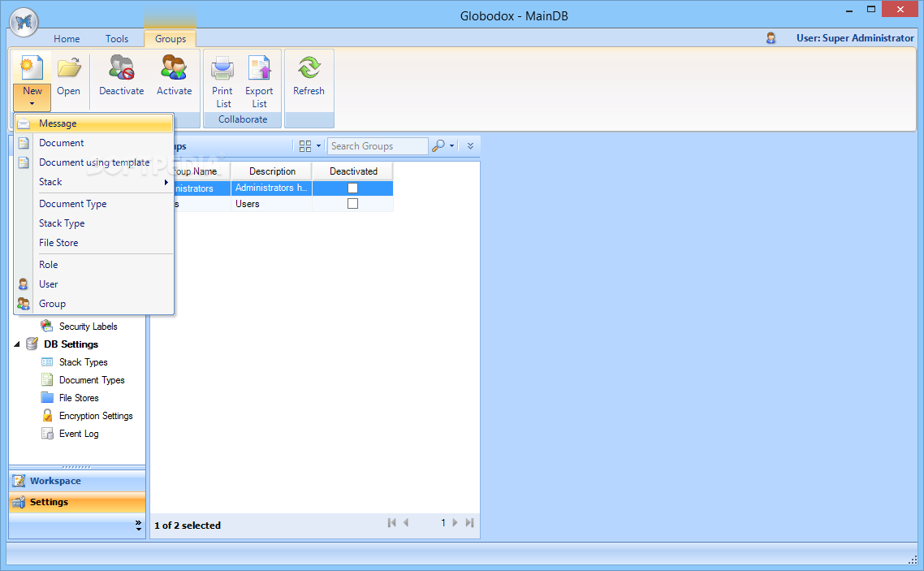Click the Print List icon
The width and height of the screenshot is (924, 571).
(222, 67)
